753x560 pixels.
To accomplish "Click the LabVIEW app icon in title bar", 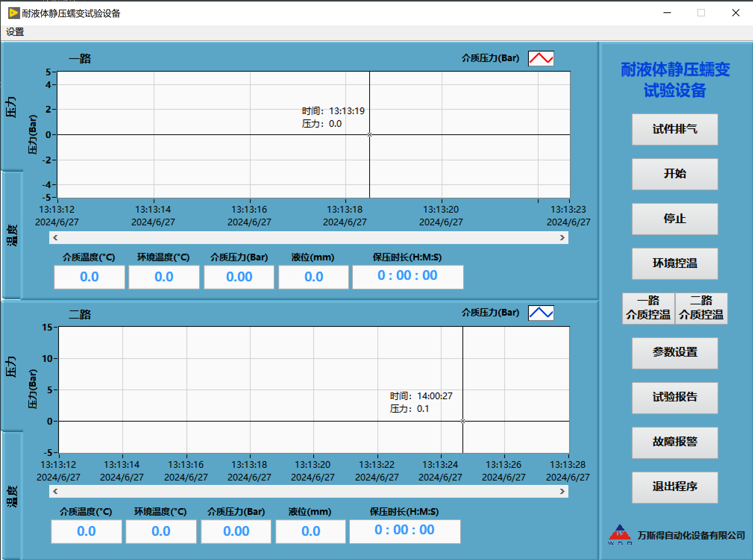I will click(13, 13).
